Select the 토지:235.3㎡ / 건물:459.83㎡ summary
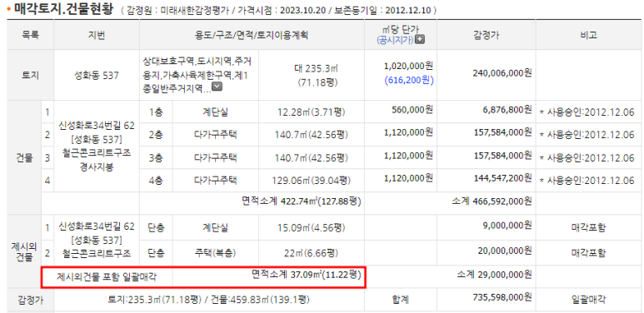This screenshot has width=644, height=313. [209, 300]
